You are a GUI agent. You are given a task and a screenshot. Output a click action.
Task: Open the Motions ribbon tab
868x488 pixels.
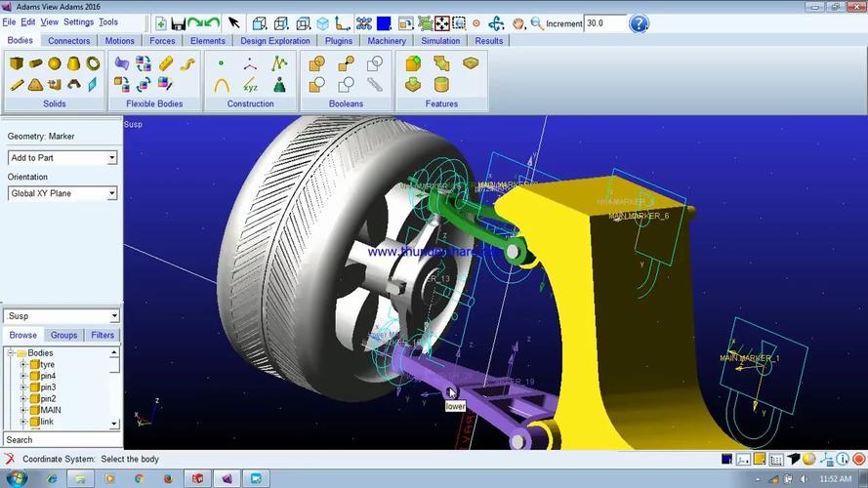point(119,40)
